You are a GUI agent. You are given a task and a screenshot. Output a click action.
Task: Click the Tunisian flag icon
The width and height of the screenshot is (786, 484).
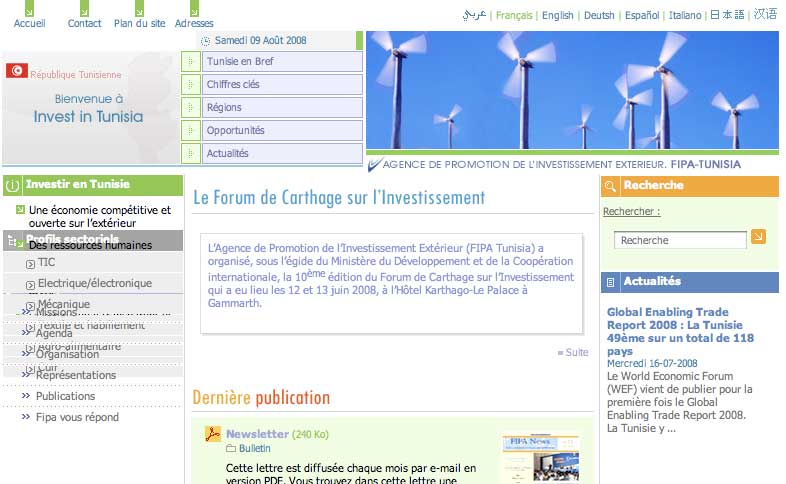point(17,71)
